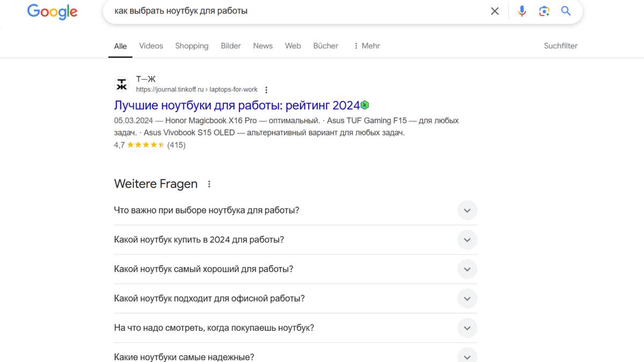
Task: Switch to the Web tab
Action: [x=293, y=46]
